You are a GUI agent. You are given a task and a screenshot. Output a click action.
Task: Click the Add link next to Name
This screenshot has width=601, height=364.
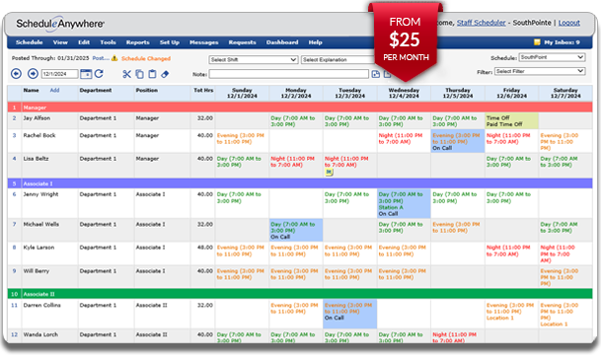pos(54,91)
